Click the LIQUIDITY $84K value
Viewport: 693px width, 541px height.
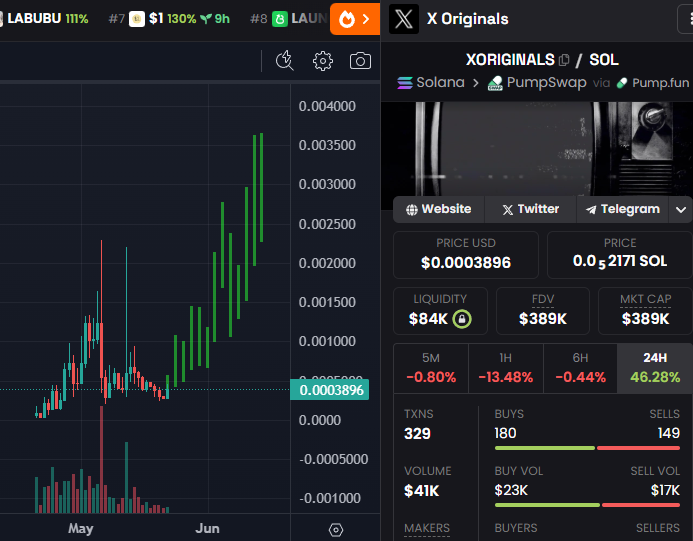(x=428, y=319)
